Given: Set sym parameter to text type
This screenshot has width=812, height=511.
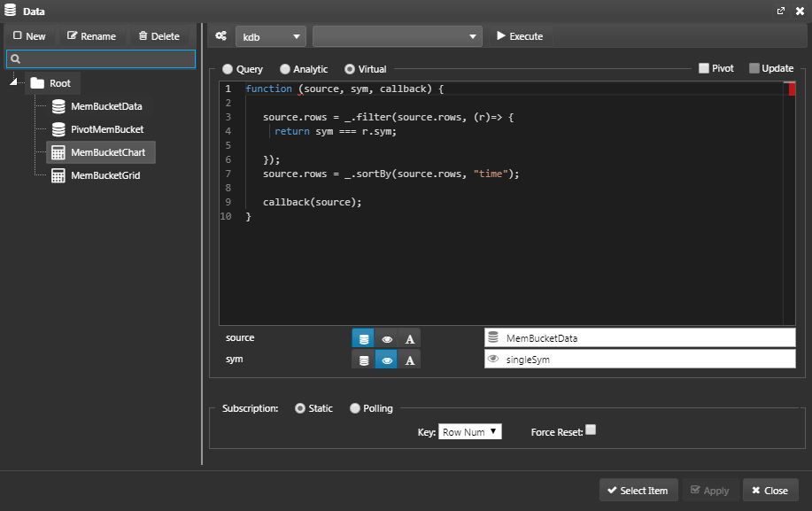Looking at the screenshot, I should pyautogui.click(x=410, y=360).
